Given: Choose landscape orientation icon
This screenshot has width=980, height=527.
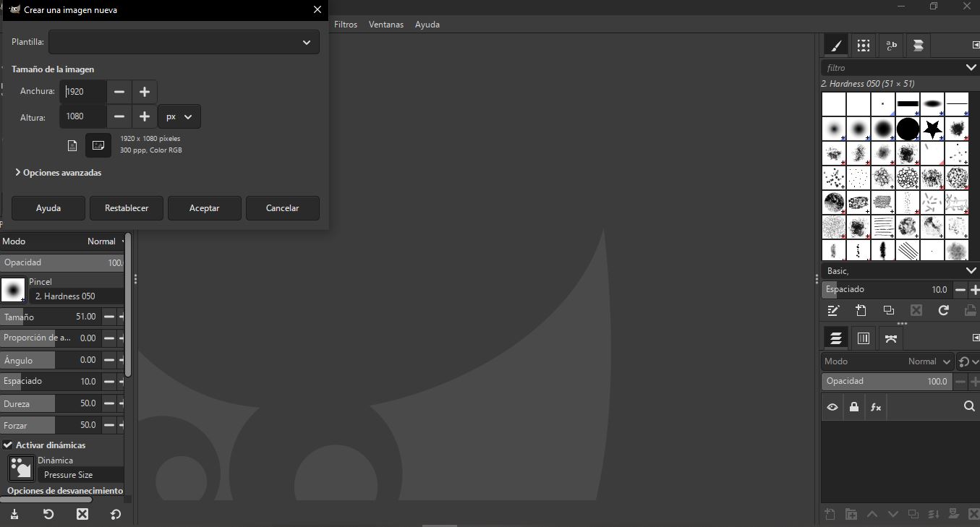Looking at the screenshot, I should (x=98, y=145).
